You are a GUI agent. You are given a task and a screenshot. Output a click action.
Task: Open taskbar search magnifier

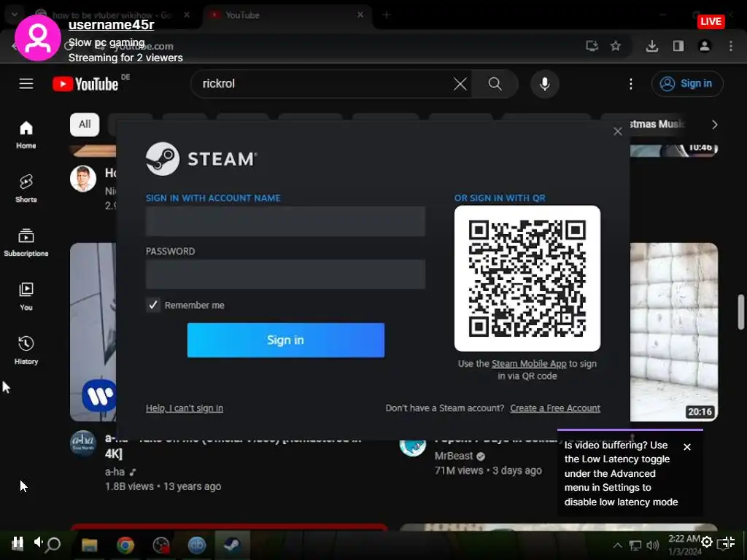pos(54,544)
